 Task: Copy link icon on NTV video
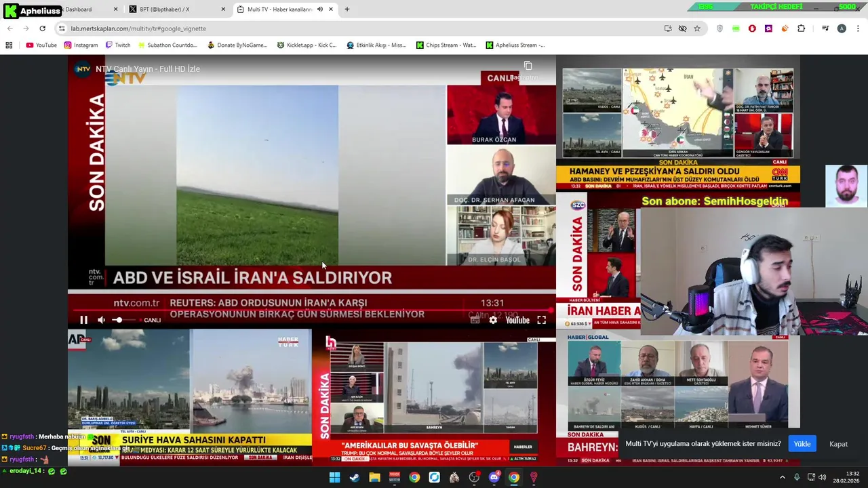click(x=528, y=66)
